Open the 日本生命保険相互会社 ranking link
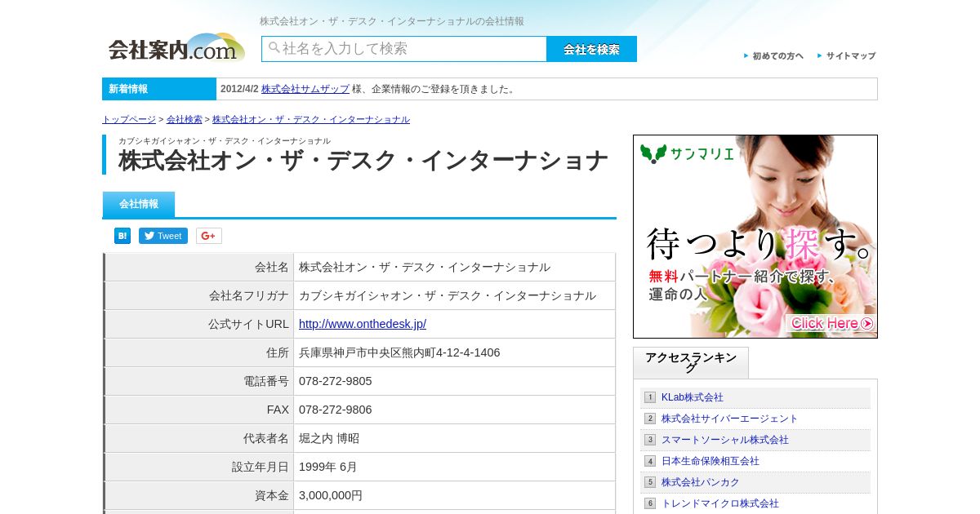Screen dimensions: 980x514 710,461
